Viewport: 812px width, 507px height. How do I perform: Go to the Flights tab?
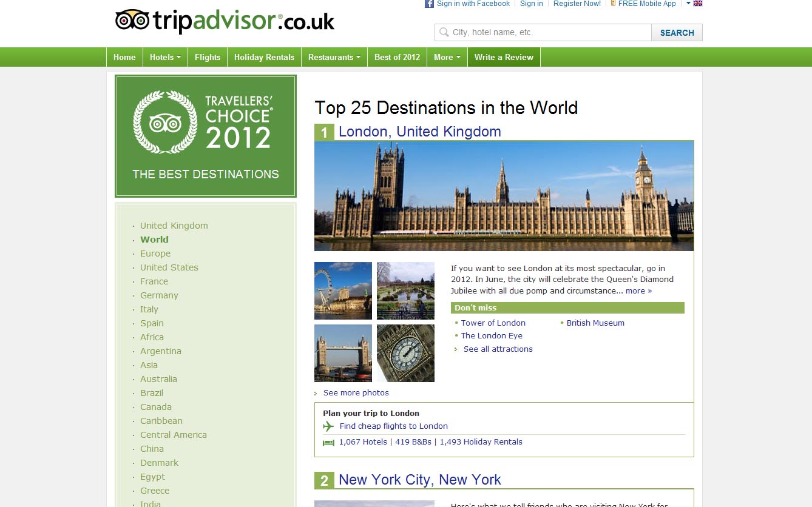[208, 57]
